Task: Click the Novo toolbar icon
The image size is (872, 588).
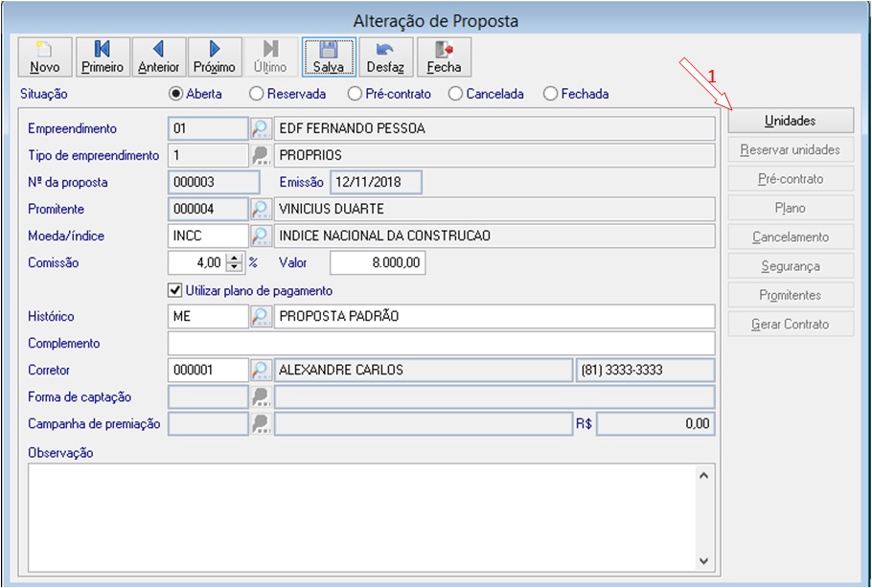Action: coord(45,57)
